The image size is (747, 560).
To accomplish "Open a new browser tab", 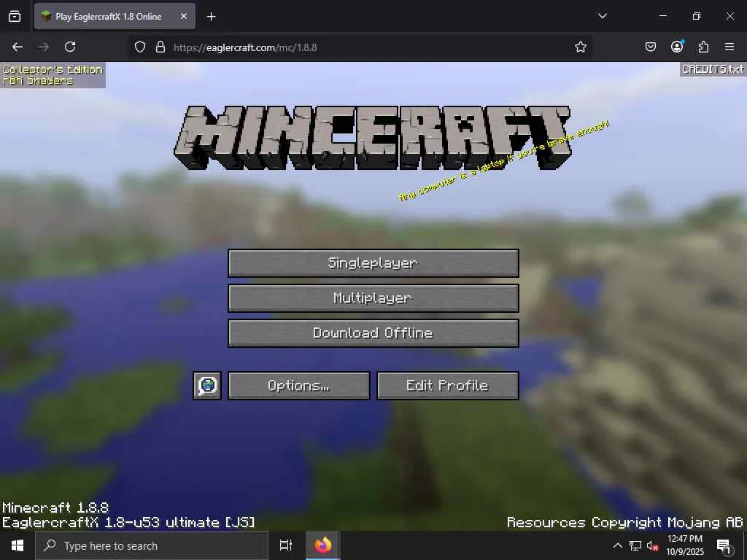I will [x=211, y=17].
